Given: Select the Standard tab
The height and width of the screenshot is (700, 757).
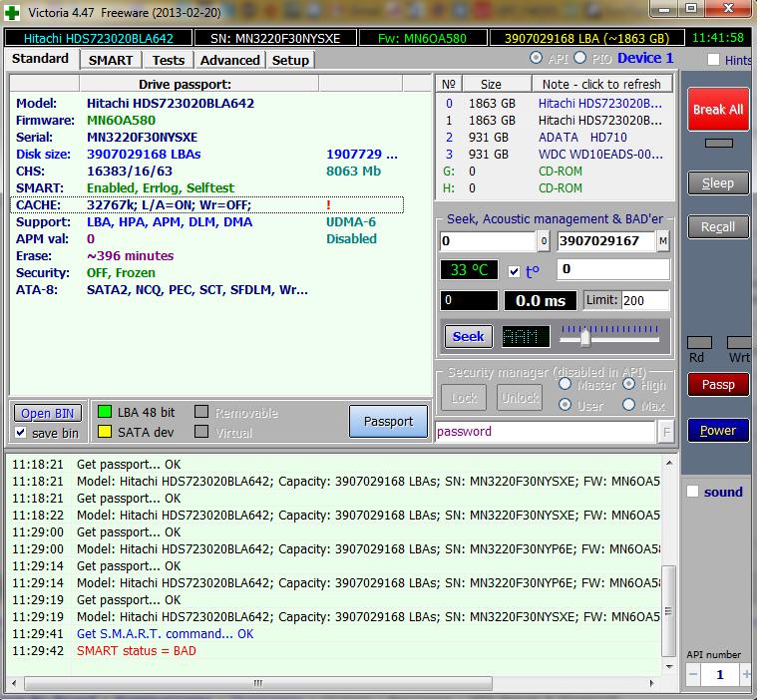Looking at the screenshot, I should pyautogui.click(x=41, y=59).
